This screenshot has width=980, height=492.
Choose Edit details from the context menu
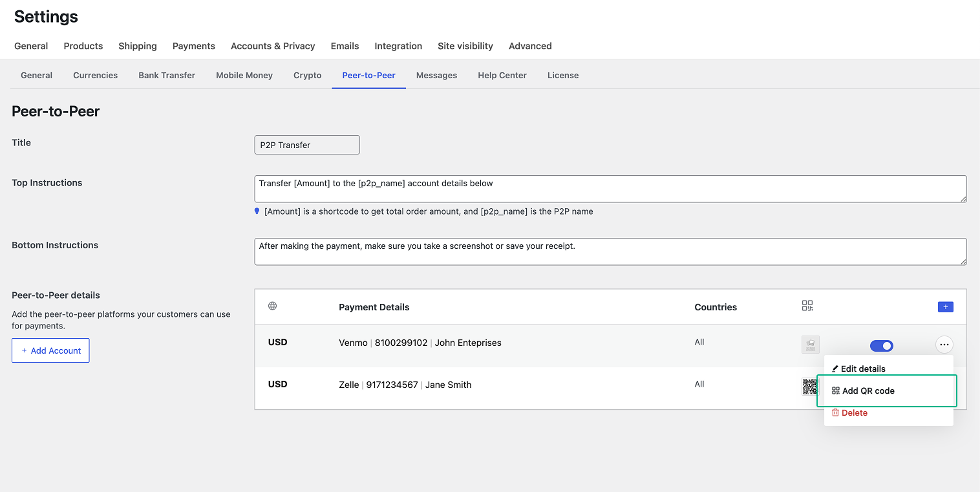click(862, 369)
